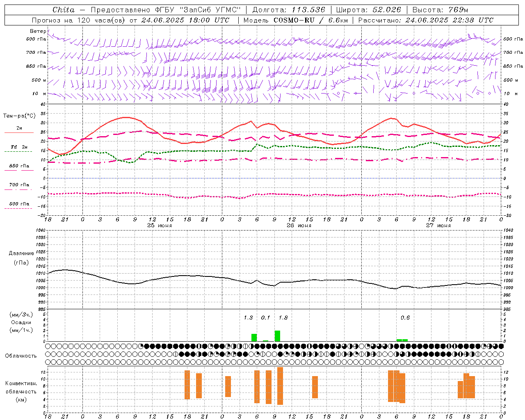This screenshot has height=420, width=525.
Task: Click the orange convective bar at 16h on 26 June
Action: 315,387
